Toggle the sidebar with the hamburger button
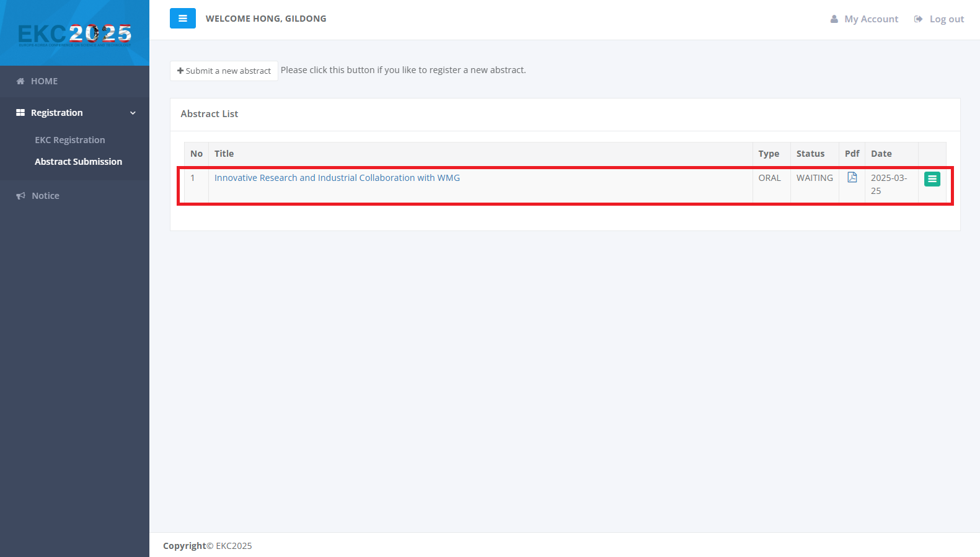 (183, 19)
